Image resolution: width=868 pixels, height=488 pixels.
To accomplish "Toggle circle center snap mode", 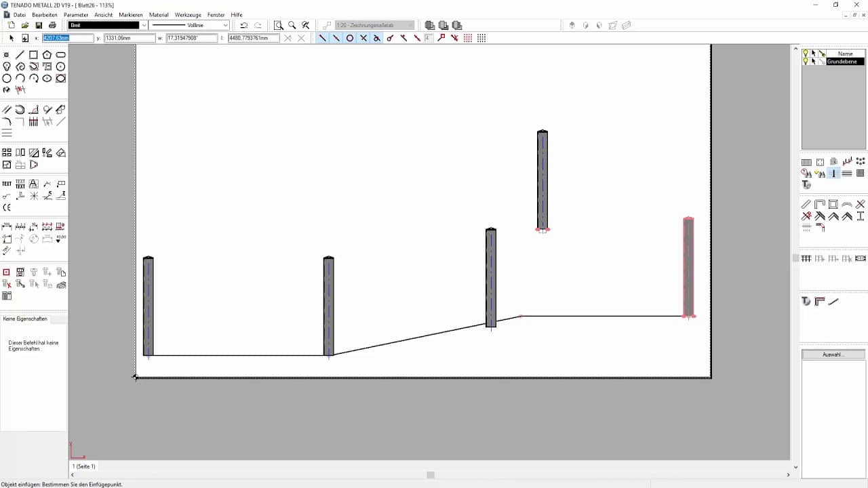I will [350, 38].
